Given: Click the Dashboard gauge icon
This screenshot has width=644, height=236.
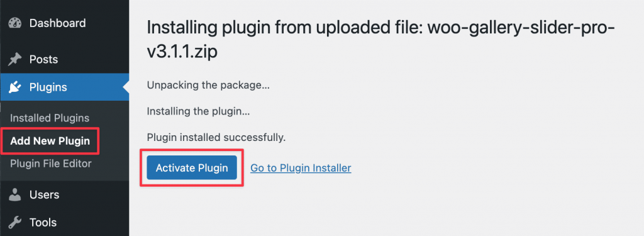Looking at the screenshot, I should (15, 23).
